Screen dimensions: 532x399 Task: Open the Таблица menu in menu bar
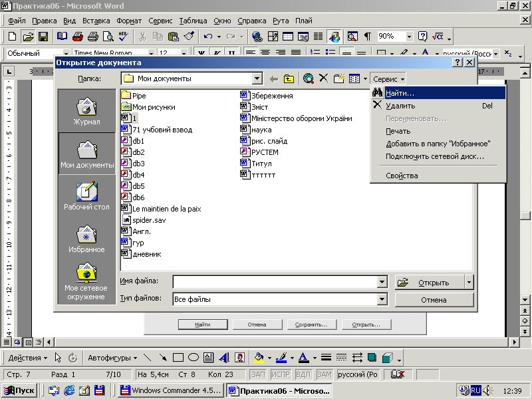pos(193,21)
